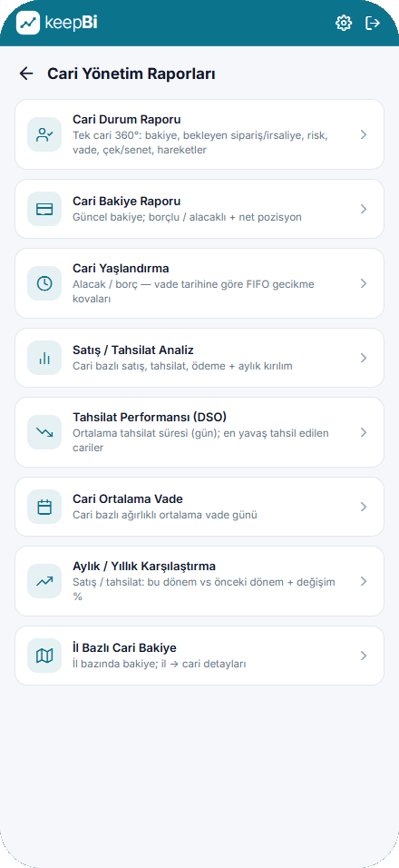Click the Cari Bakiye Raporu card icon
Image resolution: width=399 pixels, height=868 pixels.
coord(44,209)
